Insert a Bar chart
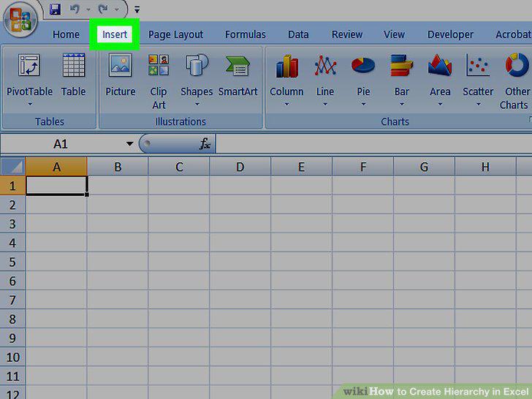Viewport: 532px width, 399px height. pyautogui.click(x=401, y=75)
